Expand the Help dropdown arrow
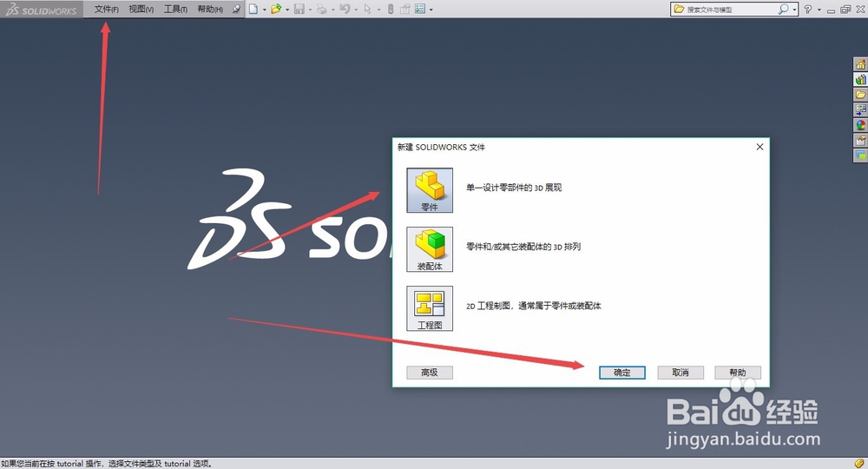This screenshot has height=469, width=868. point(819,10)
